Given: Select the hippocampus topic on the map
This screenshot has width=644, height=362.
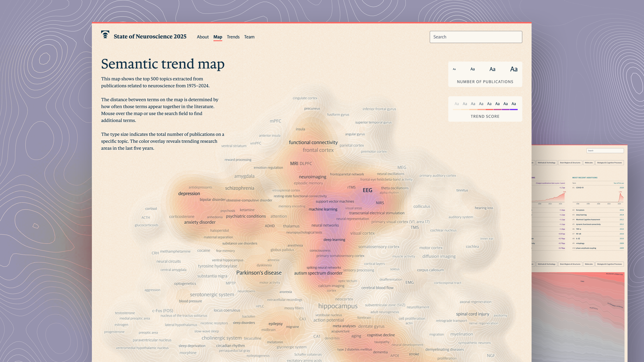Looking at the screenshot, I should coord(338,306).
